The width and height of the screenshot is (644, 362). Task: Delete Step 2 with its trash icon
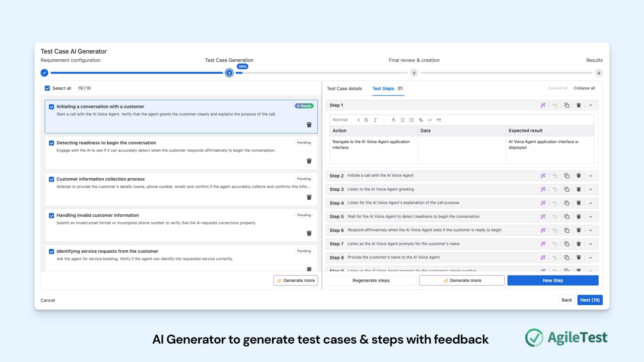(579, 176)
